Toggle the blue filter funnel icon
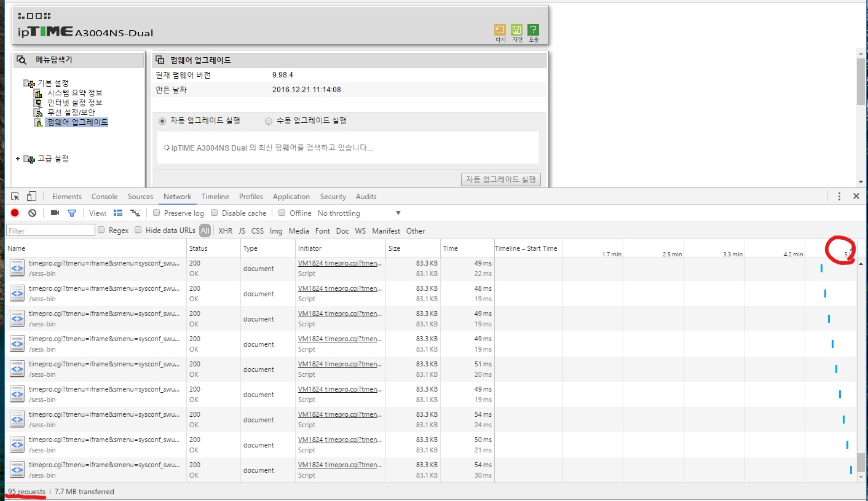Viewport: 868px width, 501px height. pyautogui.click(x=72, y=213)
